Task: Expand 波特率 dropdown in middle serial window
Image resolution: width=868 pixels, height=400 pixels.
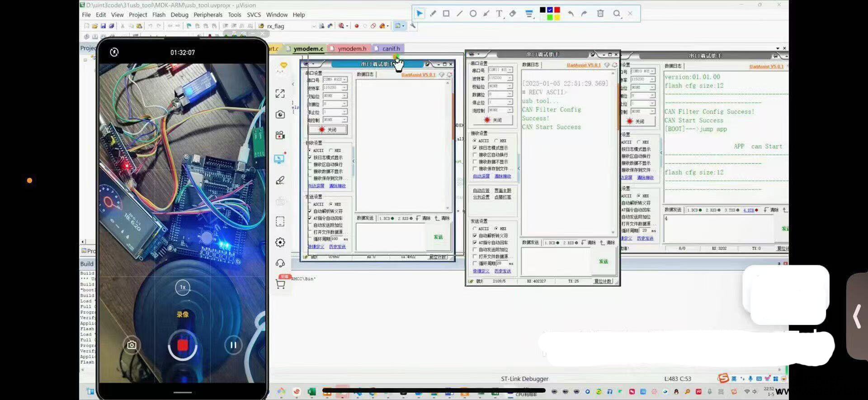Action: 510,78
